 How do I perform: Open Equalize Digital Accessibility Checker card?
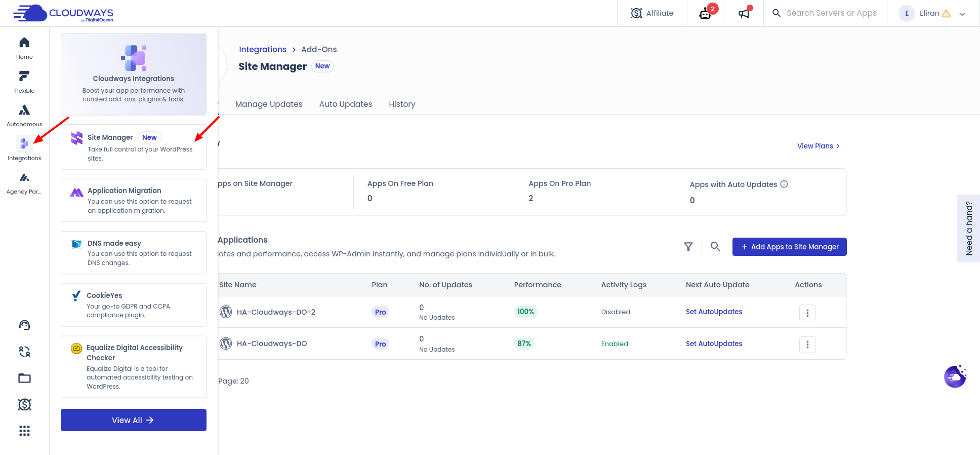point(134,367)
